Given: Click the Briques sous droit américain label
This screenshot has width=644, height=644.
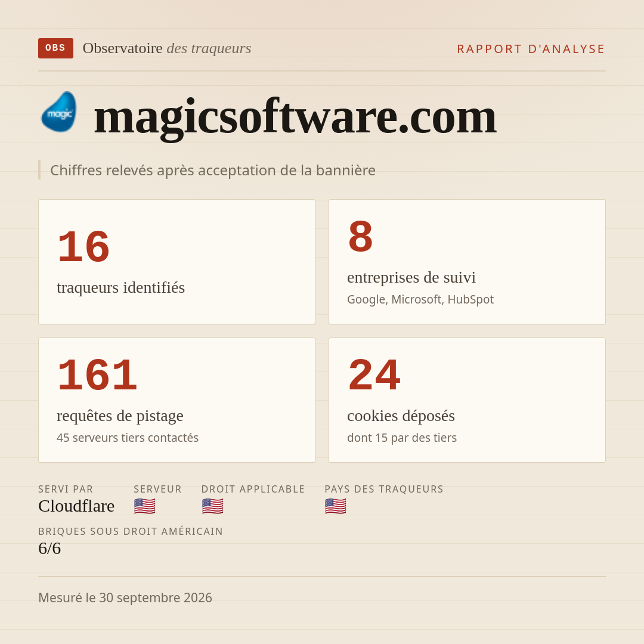Looking at the screenshot, I should pos(131,531).
